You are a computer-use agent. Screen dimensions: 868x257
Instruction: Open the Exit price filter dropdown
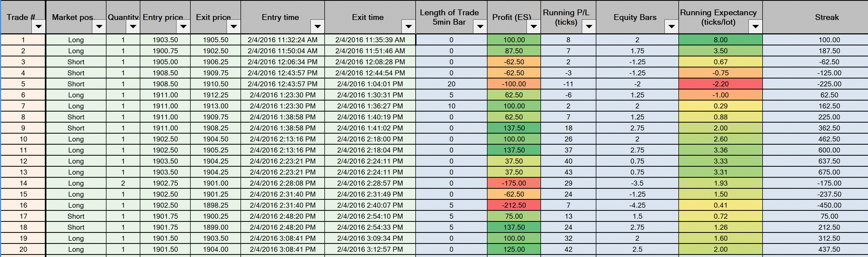(233, 26)
